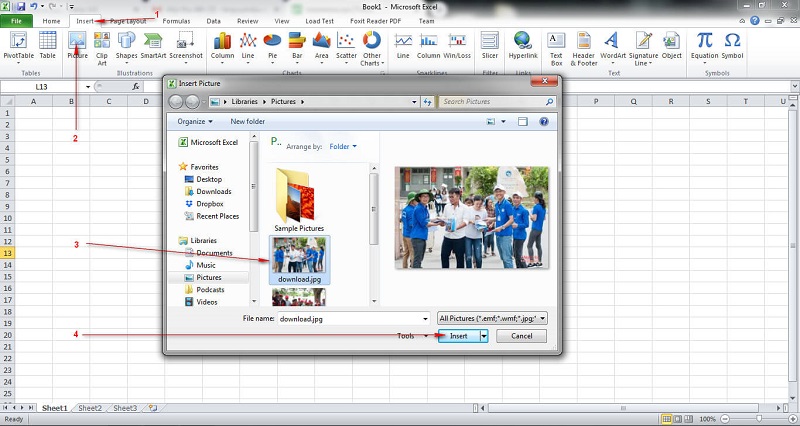
Task: Open the Formulas ribbon tab
Action: coord(176,20)
